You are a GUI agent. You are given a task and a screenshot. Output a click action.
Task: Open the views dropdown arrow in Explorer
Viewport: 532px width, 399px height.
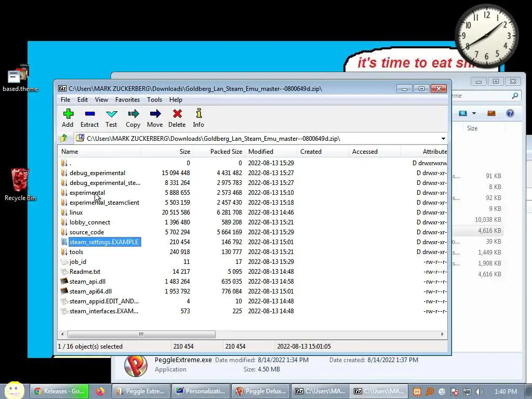tap(474, 113)
